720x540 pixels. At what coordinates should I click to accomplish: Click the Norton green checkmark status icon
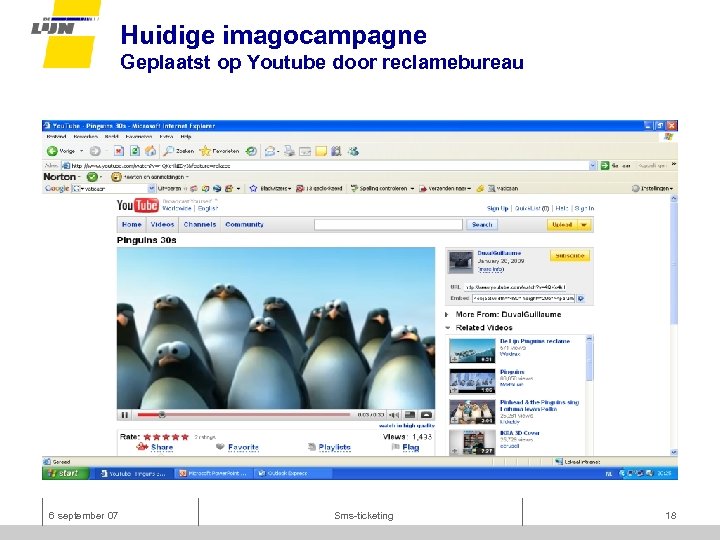click(92, 177)
